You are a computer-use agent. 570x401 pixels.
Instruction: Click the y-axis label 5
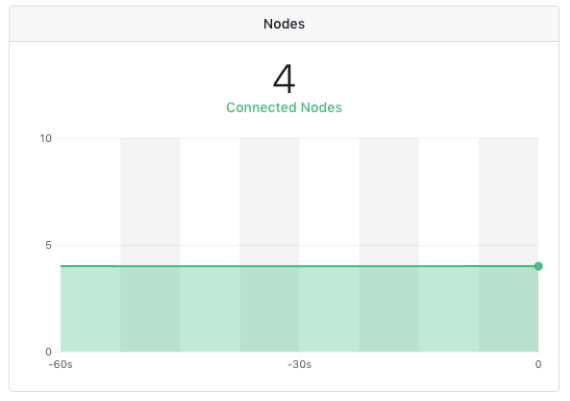(x=48, y=245)
